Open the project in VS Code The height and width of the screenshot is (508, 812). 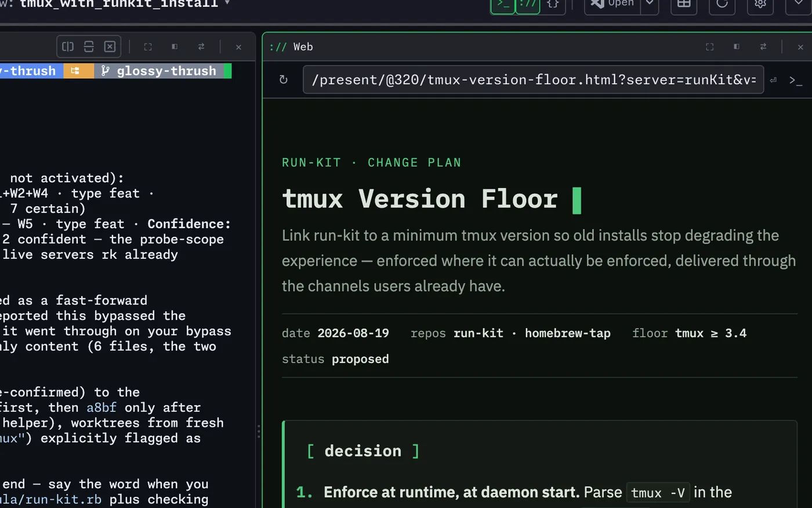click(612, 5)
